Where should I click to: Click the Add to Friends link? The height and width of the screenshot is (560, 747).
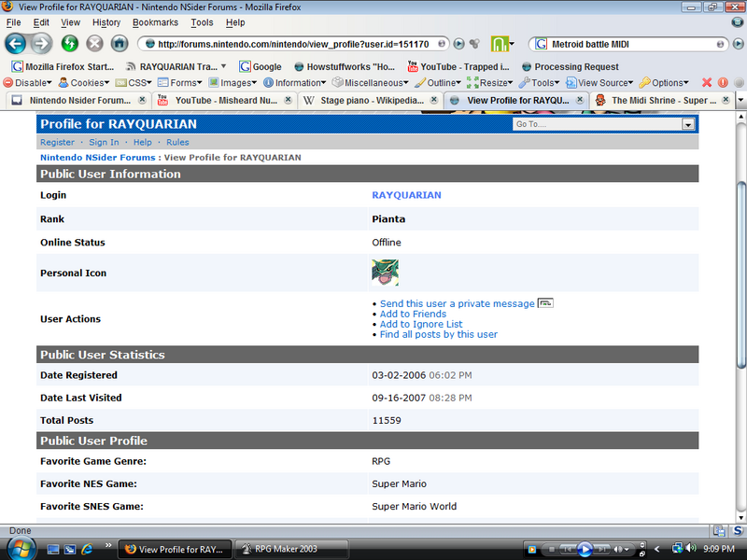(413, 314)
